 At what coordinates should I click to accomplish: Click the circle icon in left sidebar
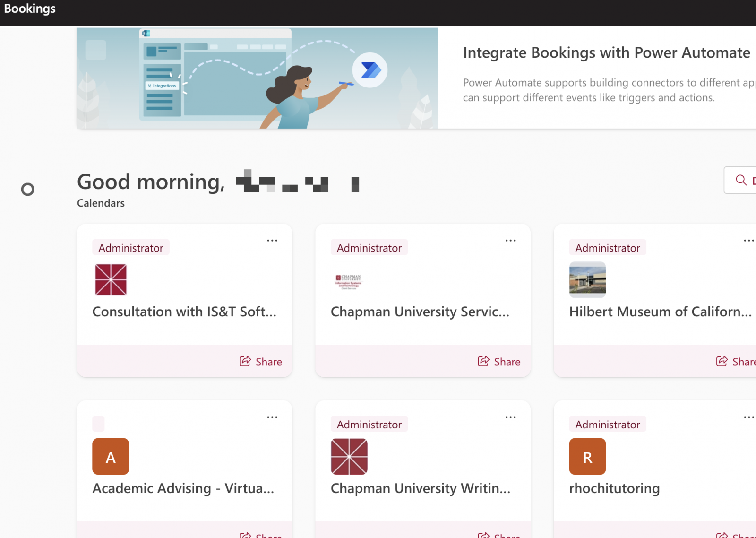[28, 190]
